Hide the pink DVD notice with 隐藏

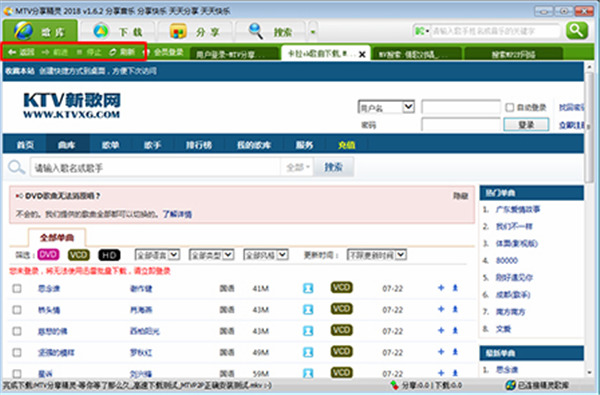[460, 196]
